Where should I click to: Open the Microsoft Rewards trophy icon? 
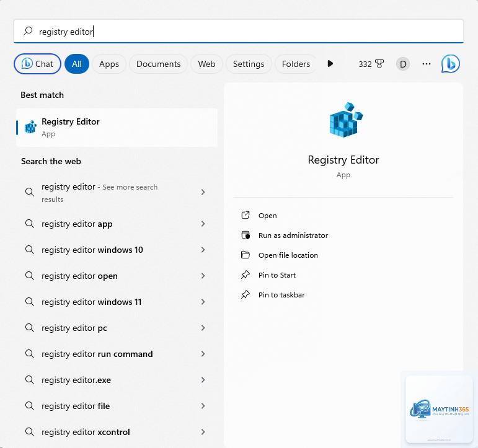click(379, 64)
